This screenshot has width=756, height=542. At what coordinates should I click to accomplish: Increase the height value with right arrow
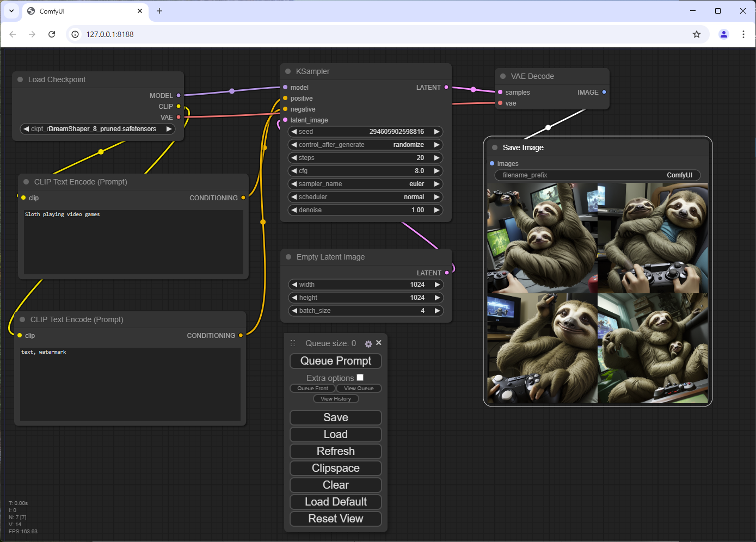(x=437, y=298)
